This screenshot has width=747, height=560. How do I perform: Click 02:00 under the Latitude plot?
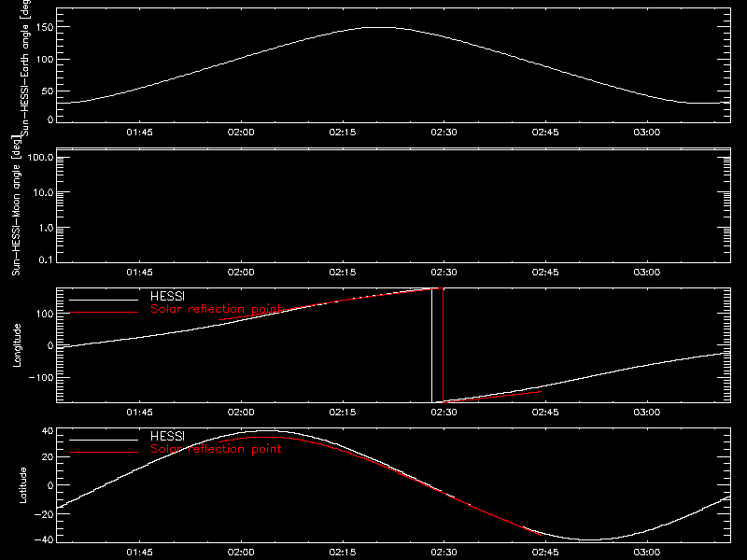[x=241, y=553]
